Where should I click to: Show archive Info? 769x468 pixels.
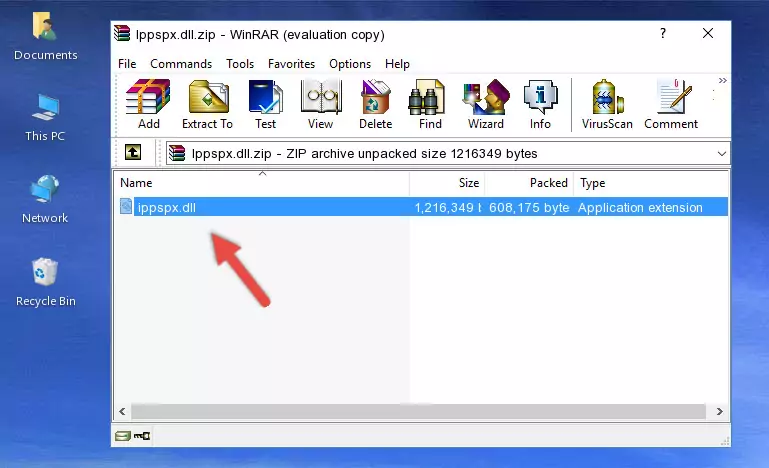(x=540, y=104)
